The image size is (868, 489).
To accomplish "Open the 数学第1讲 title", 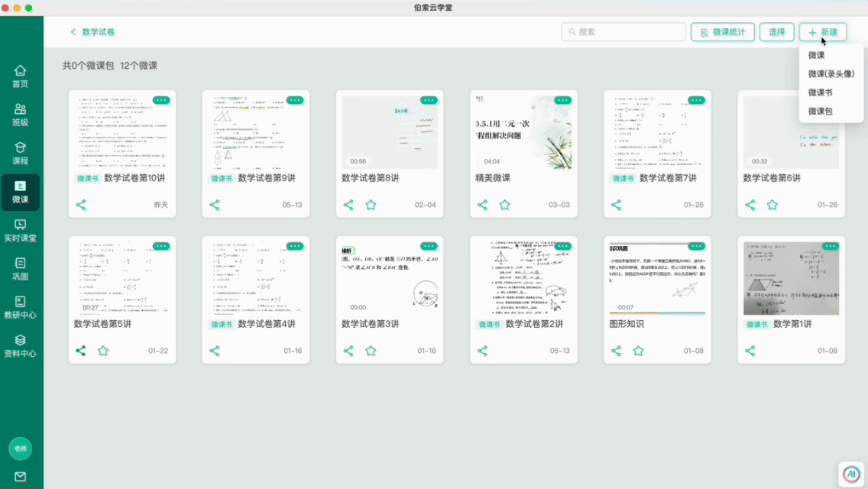I will click(792, 324).
